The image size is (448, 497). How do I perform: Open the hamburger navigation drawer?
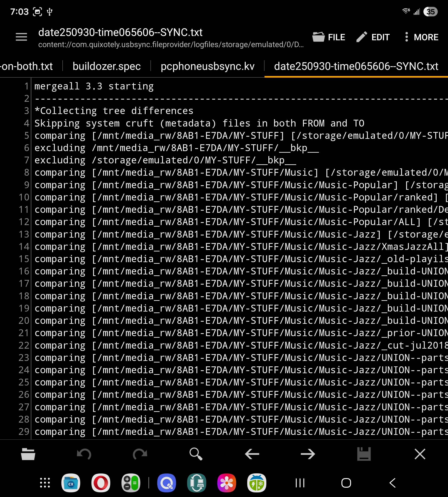pyautogui.click(x=21, y=37)
